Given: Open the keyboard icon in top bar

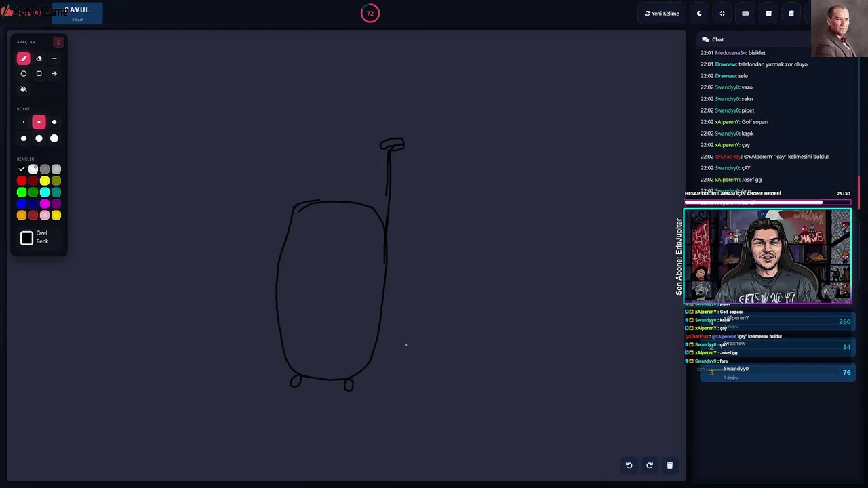Looking at the screenshot, I should pyautogui.click(x=745, y=13).
